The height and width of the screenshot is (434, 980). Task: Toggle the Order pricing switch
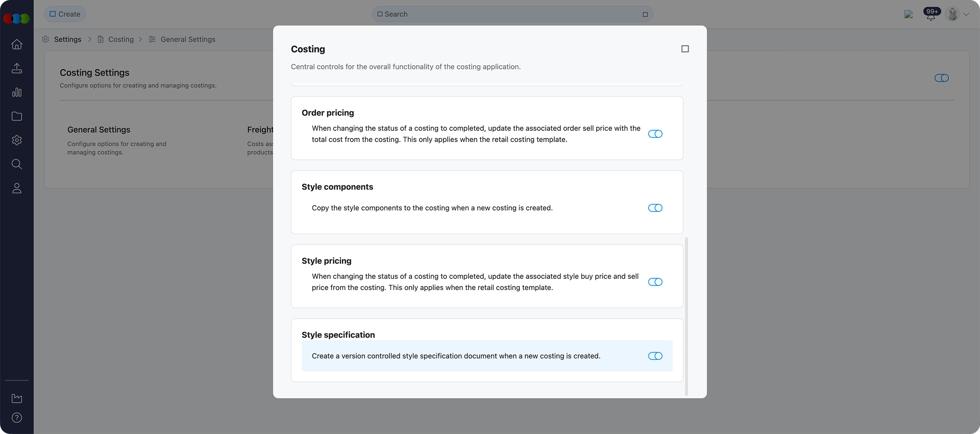click(655, 134)
